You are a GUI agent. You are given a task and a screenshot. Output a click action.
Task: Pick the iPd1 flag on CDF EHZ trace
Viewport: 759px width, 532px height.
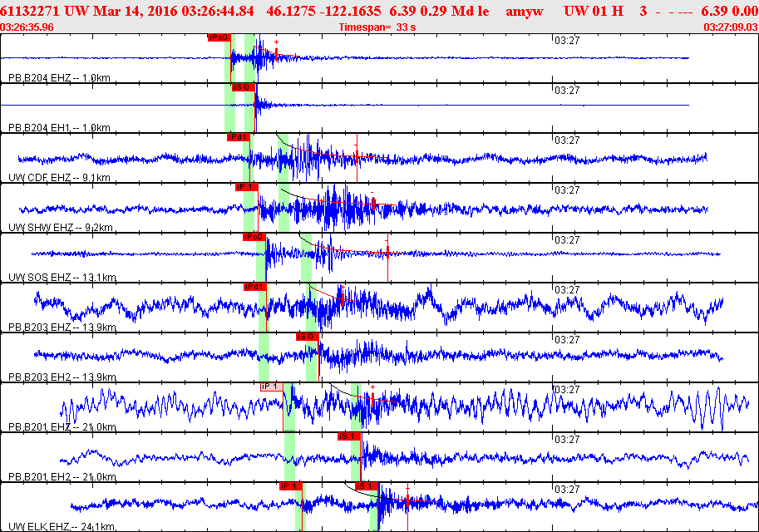(x=237, y=137)
